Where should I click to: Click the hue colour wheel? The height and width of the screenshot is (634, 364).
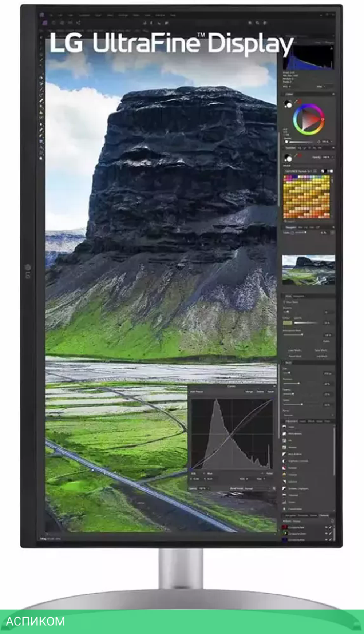pos(309,119)
